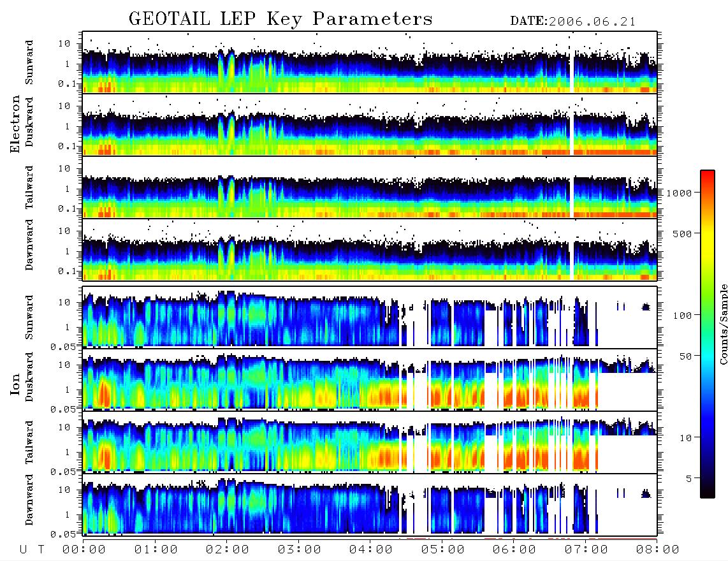Select the DATE:2006.06.21 label

pyautogui.click(x=573, y=22)
